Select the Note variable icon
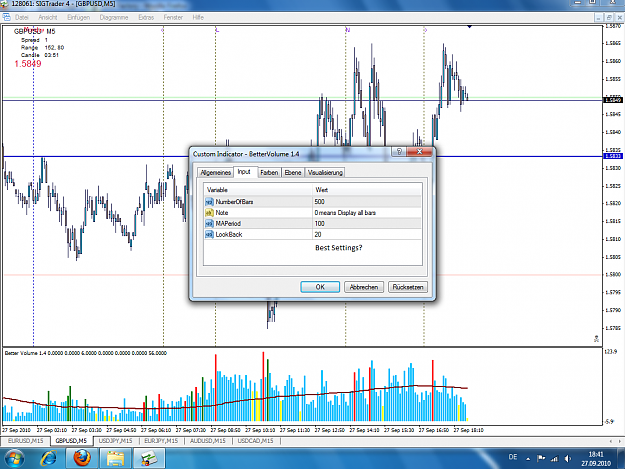Viewport: 625px width, 469px height. (x=209, y=212)
